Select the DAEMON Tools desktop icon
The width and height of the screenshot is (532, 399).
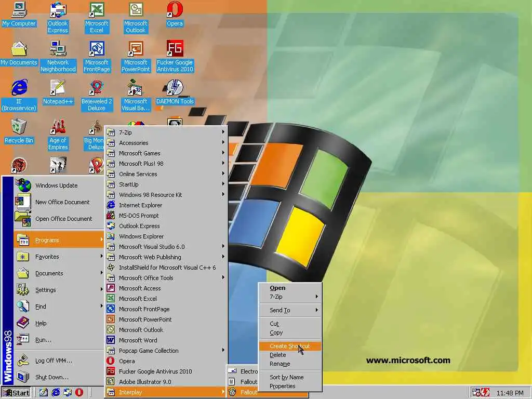coord(175,92)
